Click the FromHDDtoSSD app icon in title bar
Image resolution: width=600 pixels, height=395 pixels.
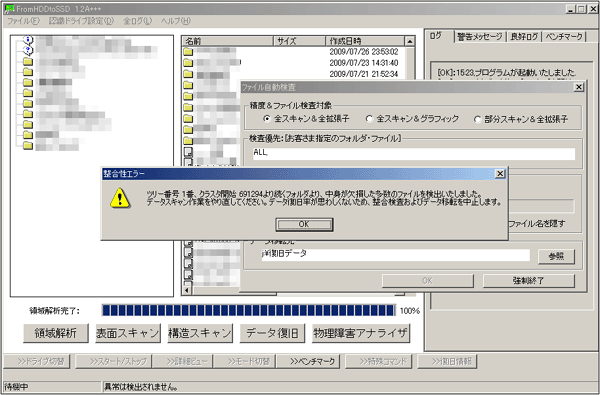[10, 8]
